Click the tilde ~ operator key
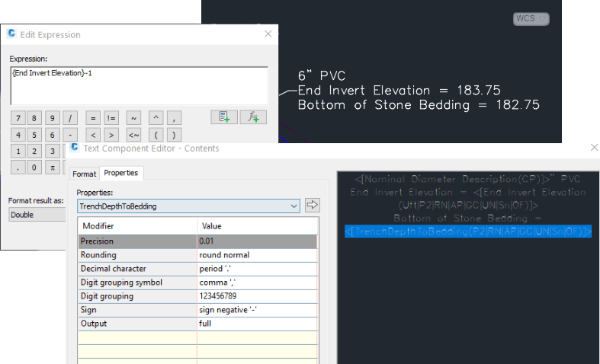 click(133, 118)
